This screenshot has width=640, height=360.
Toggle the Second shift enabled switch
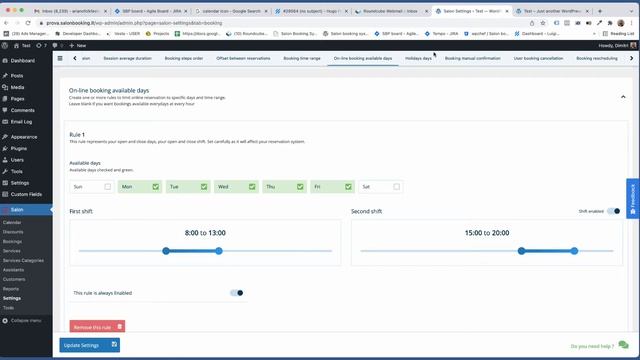coord(613,211)
